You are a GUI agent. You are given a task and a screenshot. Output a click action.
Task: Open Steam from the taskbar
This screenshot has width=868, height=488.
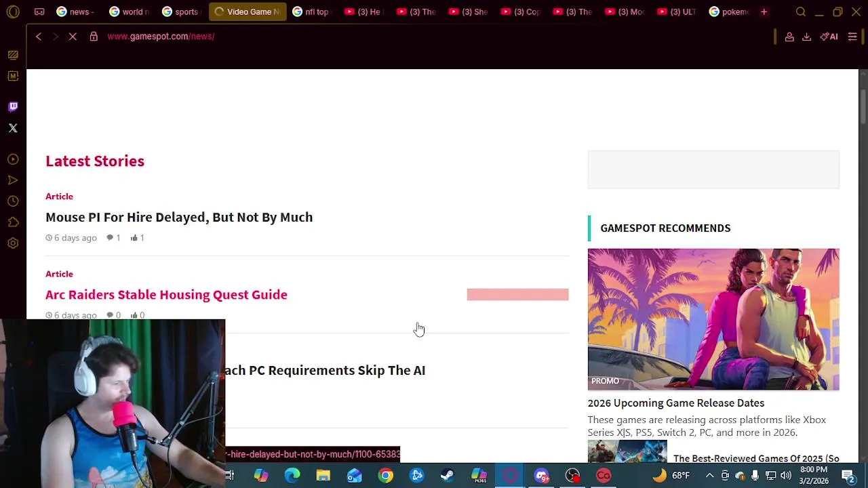tap(448, 476)
